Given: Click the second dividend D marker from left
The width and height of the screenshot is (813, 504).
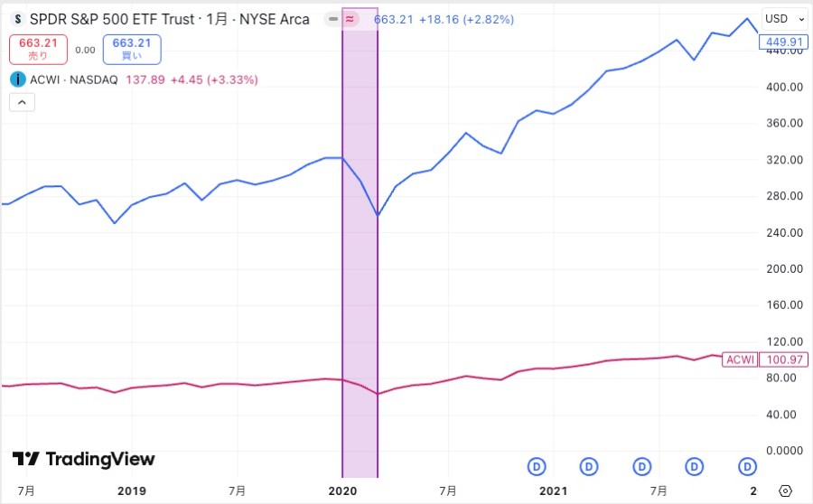Looking at the screenshot, I should click(x=589, y=466).
